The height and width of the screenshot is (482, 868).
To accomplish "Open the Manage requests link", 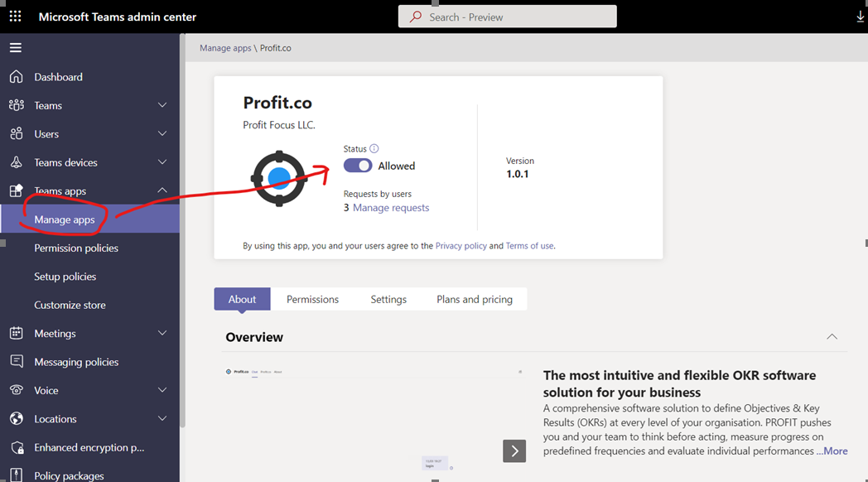I will click(x=391, y=208).
